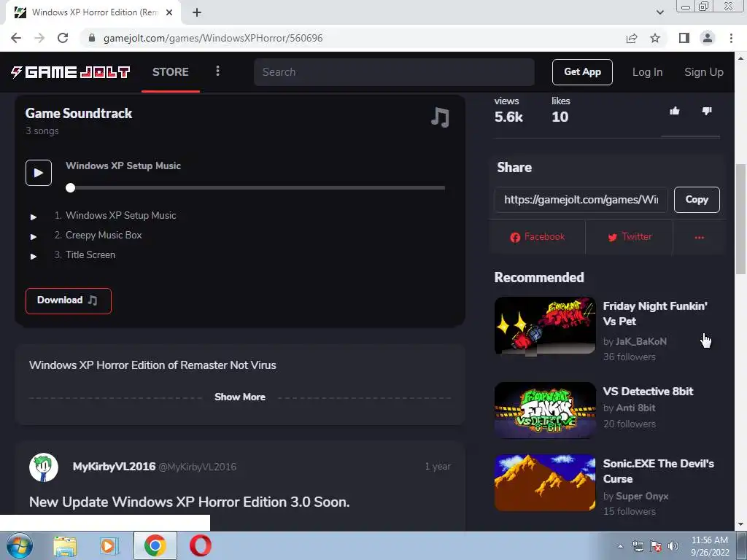Open the Chrome three-dot menu
The height and width of the screenshot is (560, 747).
click(731, 38)
